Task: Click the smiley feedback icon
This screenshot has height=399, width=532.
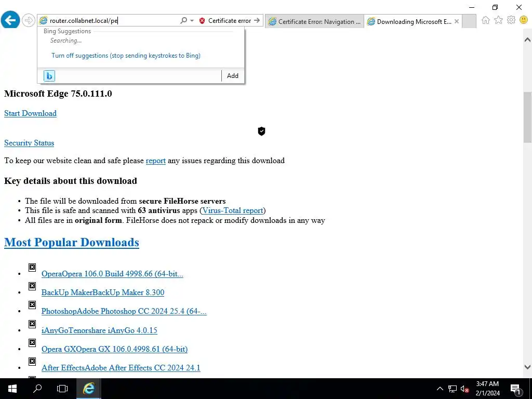Action: [524, 20]
